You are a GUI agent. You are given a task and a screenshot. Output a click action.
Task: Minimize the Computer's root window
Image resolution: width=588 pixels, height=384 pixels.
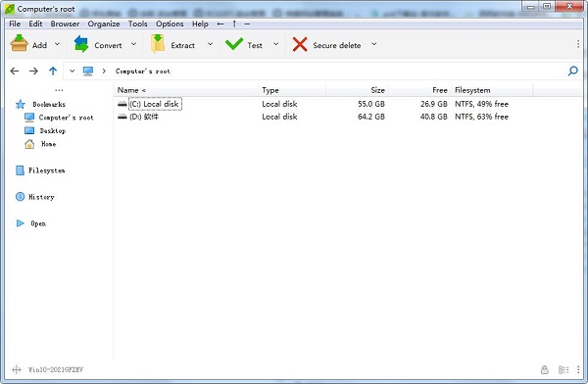[x=530, y=7]
